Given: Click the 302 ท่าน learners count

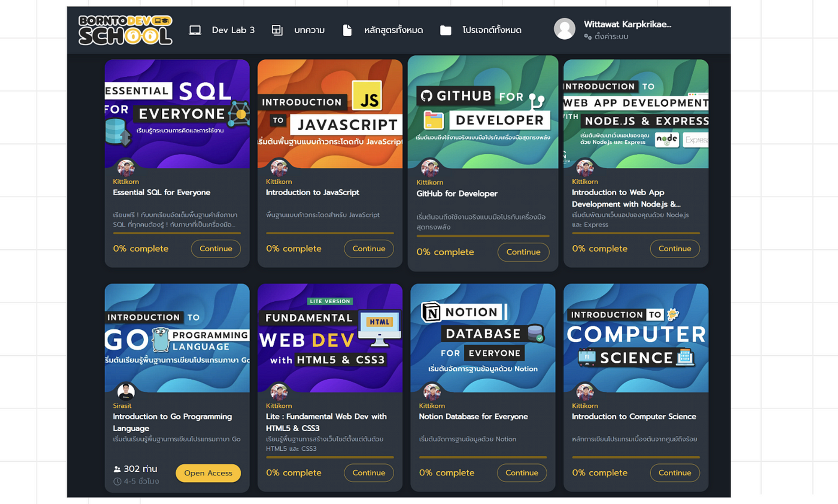Looking at the screenshot, I should [x=140, y=469].
